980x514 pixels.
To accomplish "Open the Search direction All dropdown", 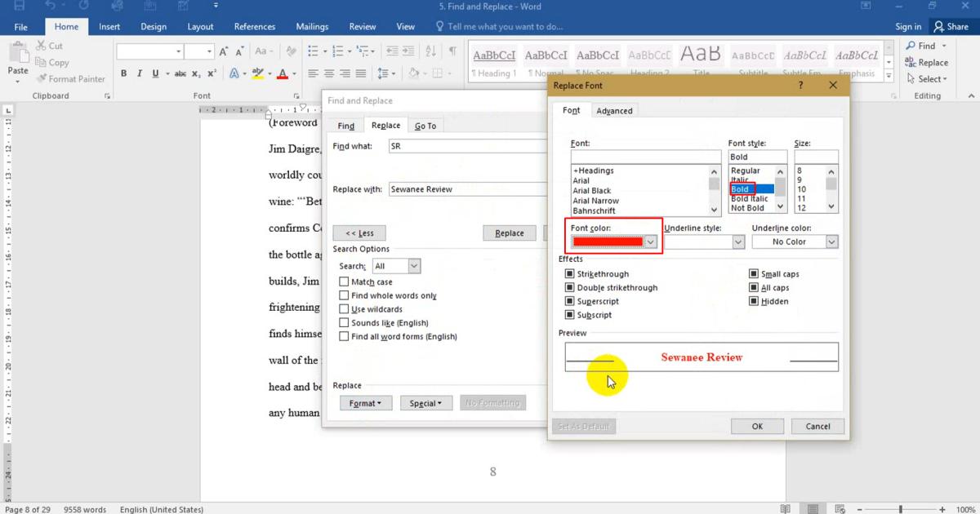I will coord(413,266).
